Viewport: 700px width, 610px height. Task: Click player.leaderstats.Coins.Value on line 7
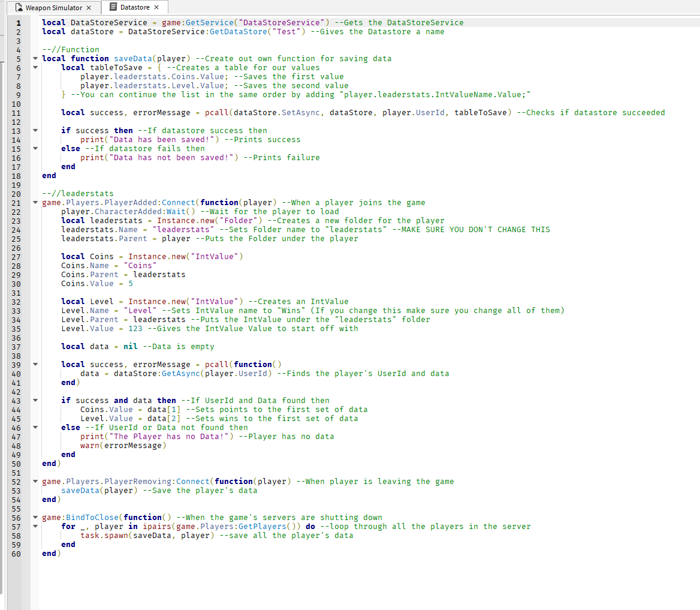pyautogui.click(x=152, y=76)
